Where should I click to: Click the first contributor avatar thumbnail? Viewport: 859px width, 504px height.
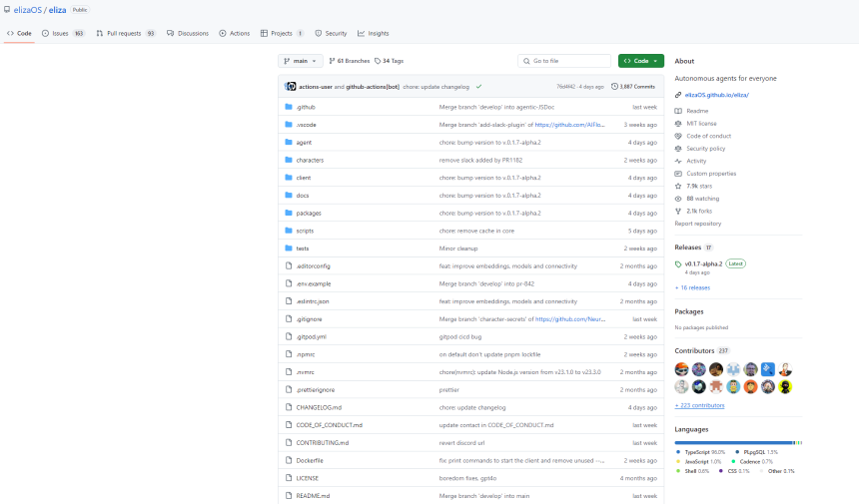coord(681,369)
